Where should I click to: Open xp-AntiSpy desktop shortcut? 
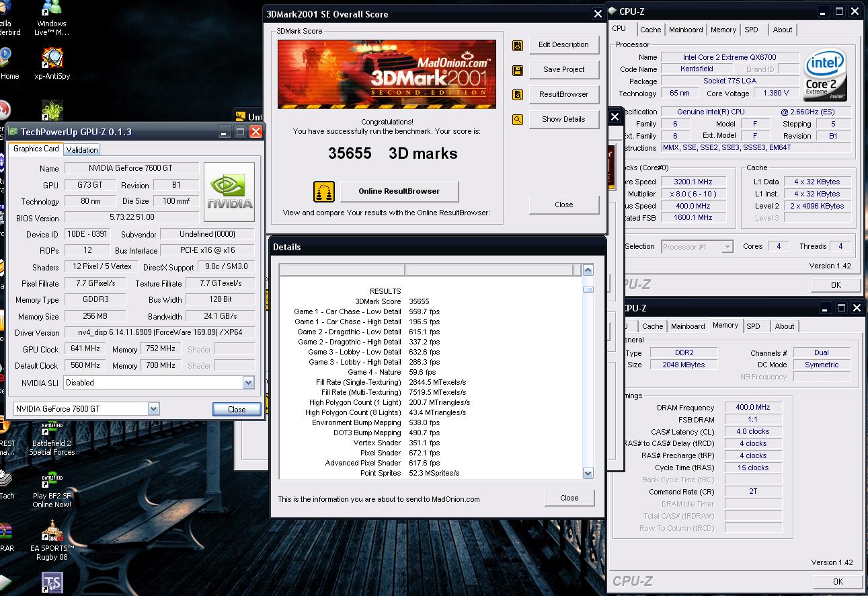pos(52,64)
